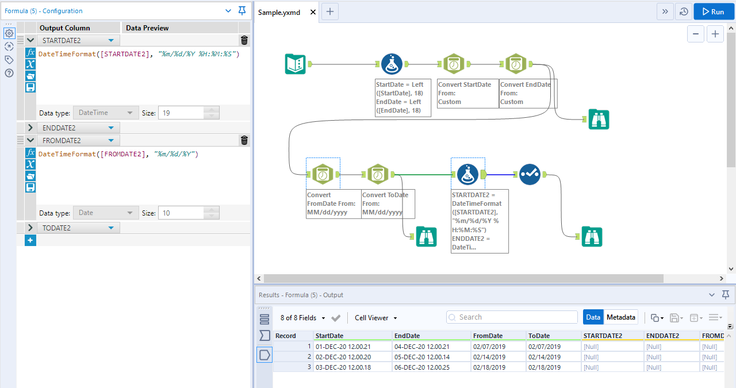Image resolution: width=736 pixels, height=388 pixels.
Task: Switch results to Metadata view
Action: pyautogui.click(x=621, y=317)
